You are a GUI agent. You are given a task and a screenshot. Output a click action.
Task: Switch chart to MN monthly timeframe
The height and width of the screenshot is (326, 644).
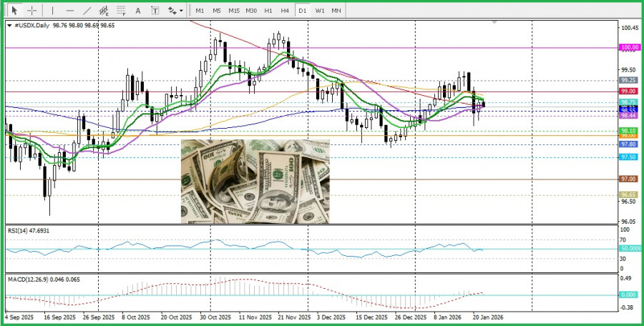point(336,11)
